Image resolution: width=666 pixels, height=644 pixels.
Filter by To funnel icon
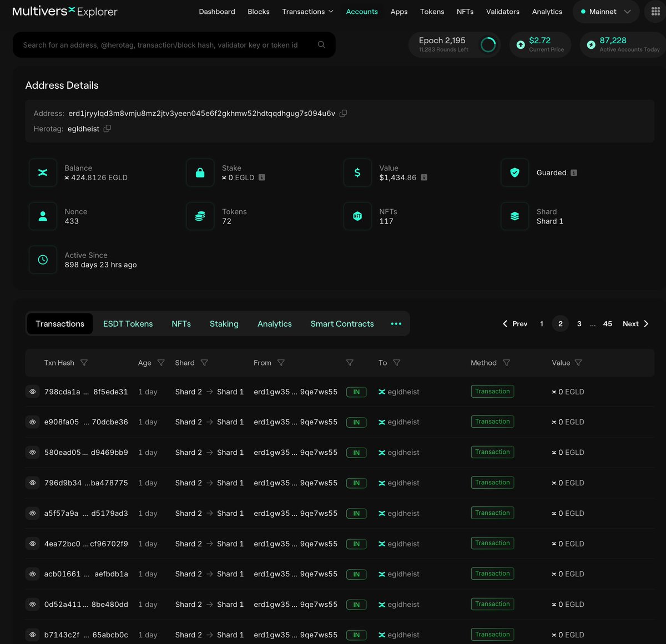point(397,363)
